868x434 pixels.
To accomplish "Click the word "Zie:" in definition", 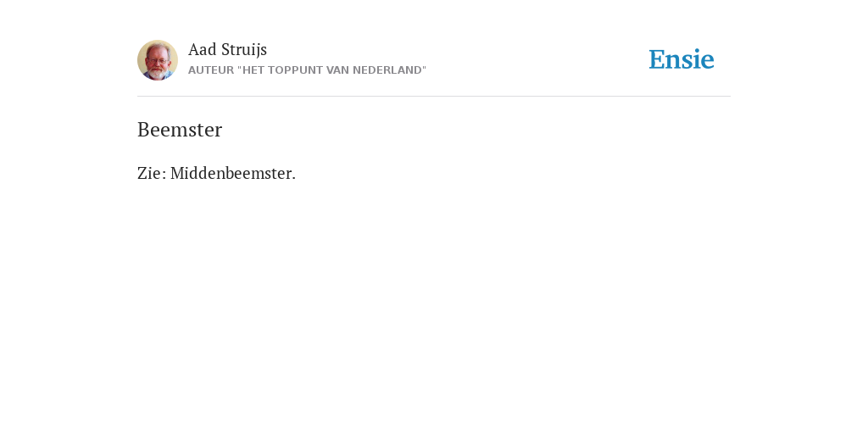I will (152, 173).
